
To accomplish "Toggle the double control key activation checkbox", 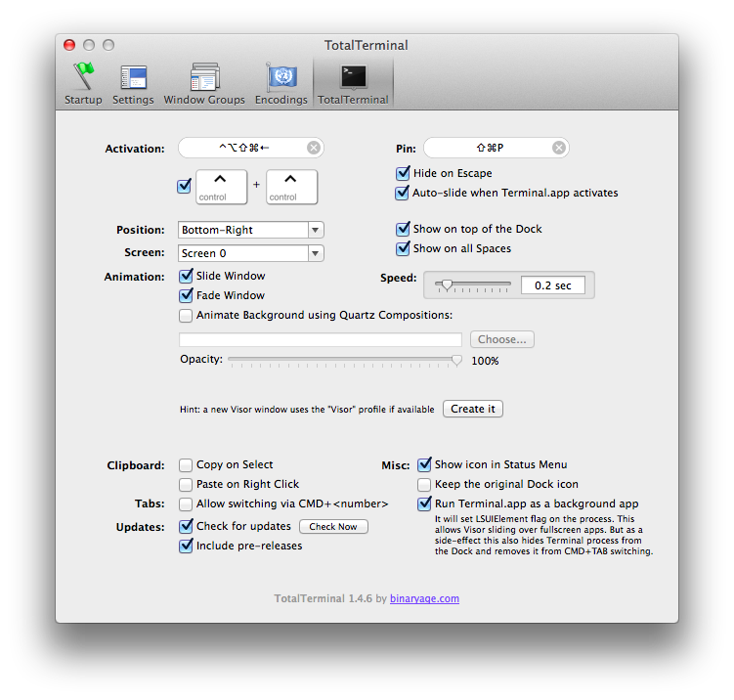I will click(x=185, y=187).
